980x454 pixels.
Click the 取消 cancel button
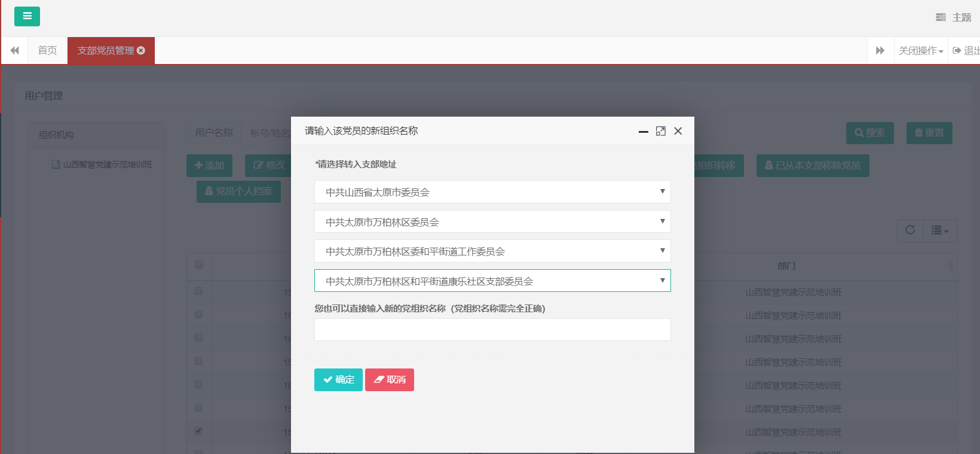click(x=390, y=380)
